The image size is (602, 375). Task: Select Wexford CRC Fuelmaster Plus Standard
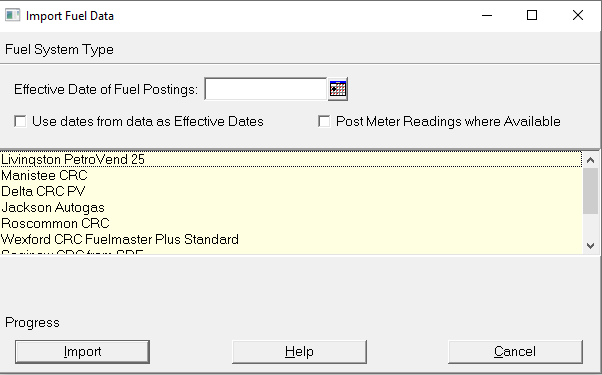coord(291,239)
